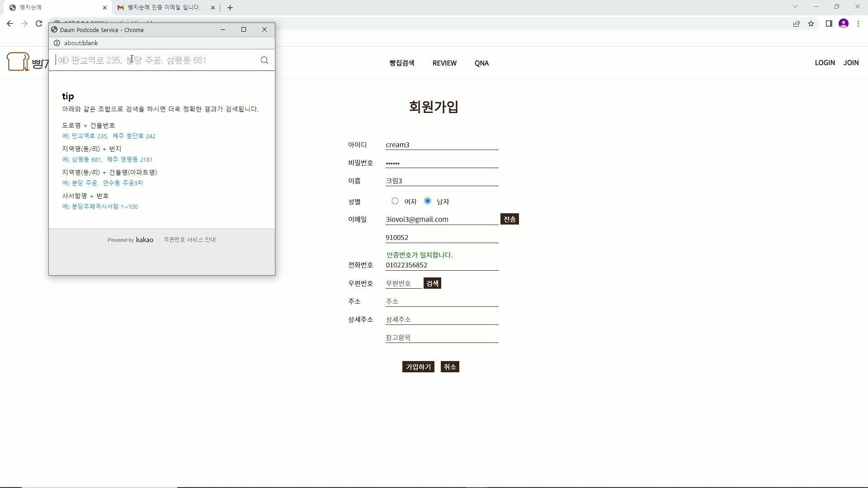The height and width of the screenshot is (488, 868).
Task: Open the Chrome three-dot menu
Action: (858, 23)
